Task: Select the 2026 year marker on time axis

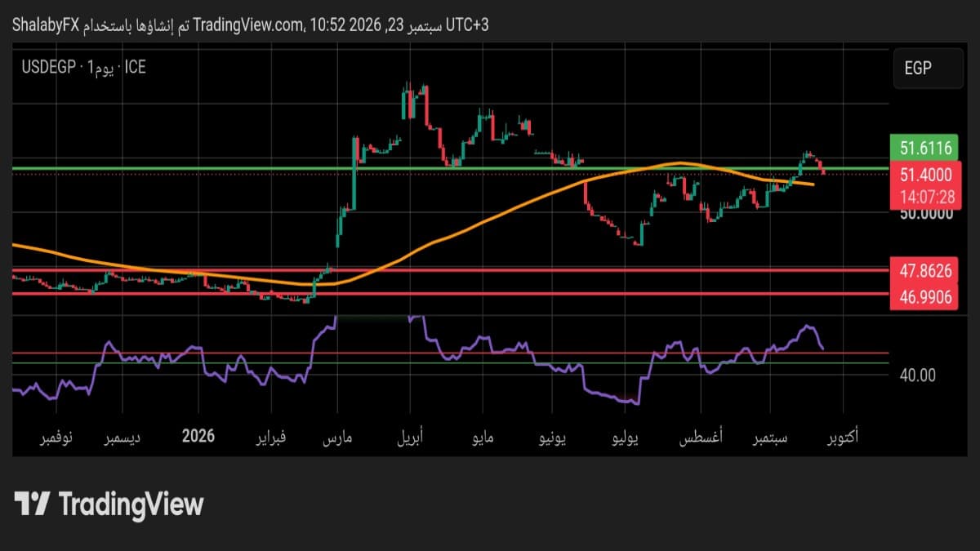Action: pyautogui.click(x=198, y=436)
